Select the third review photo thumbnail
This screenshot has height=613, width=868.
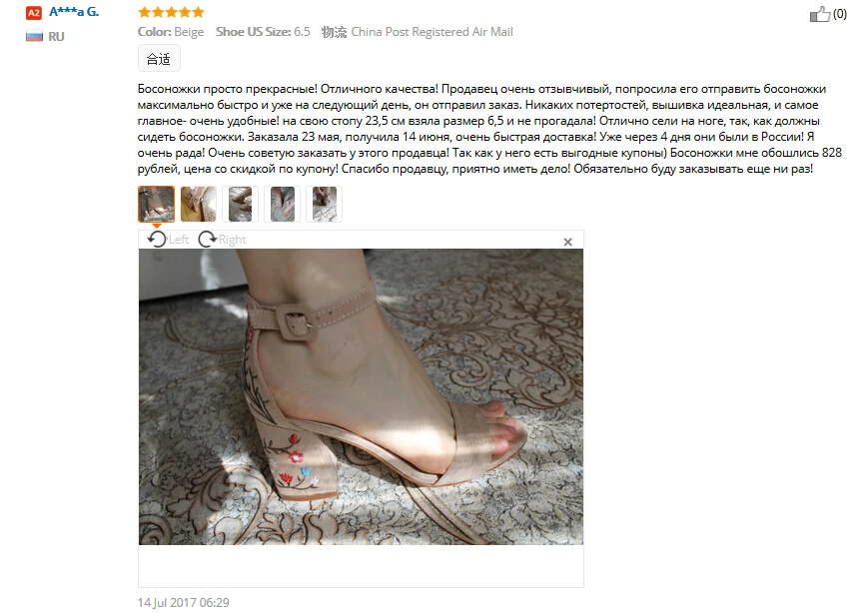click(x=241, y=204)
